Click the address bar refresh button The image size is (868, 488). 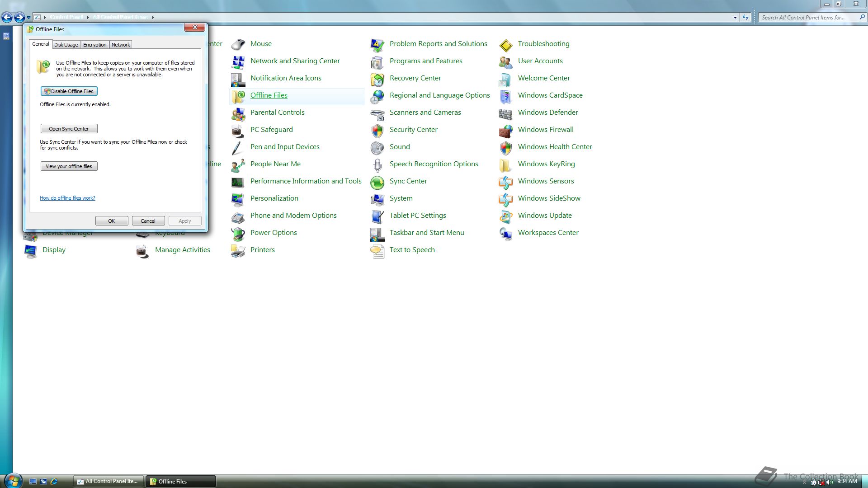(x=745, y=18)
